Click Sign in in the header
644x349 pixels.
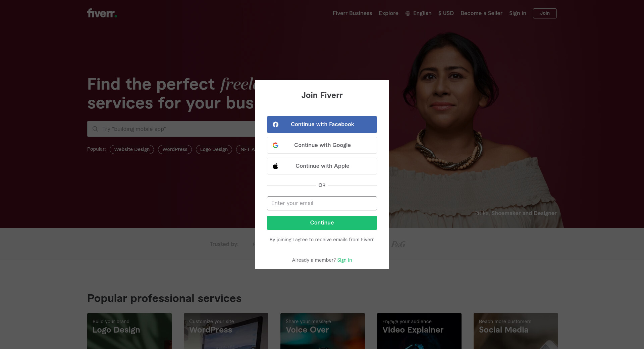(518, 13)
